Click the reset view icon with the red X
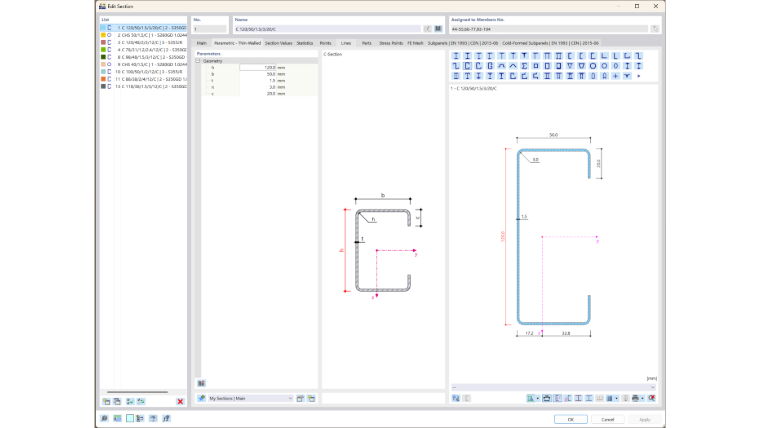Screen dimensions: 760x428 (x=652, y=398)
